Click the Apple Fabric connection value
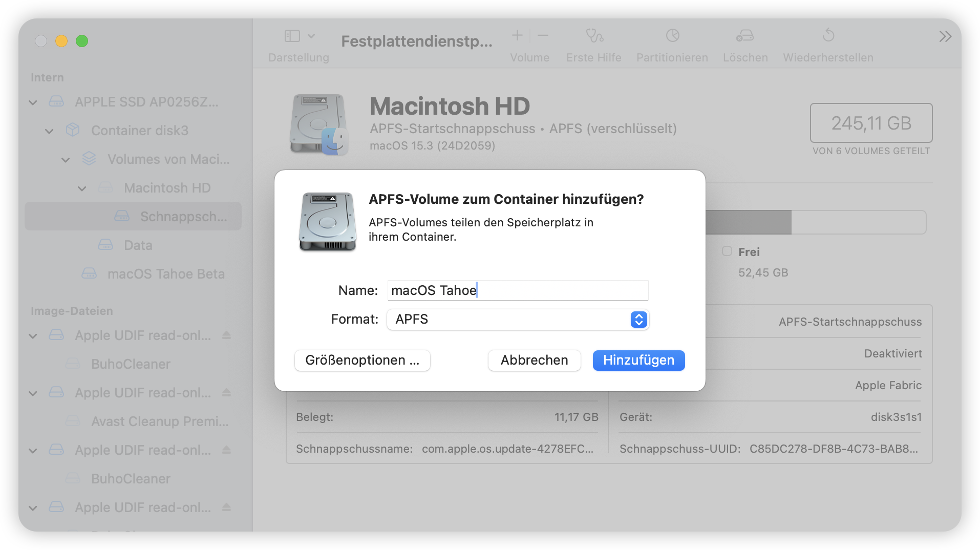980x550 pixels. [888, 385]
